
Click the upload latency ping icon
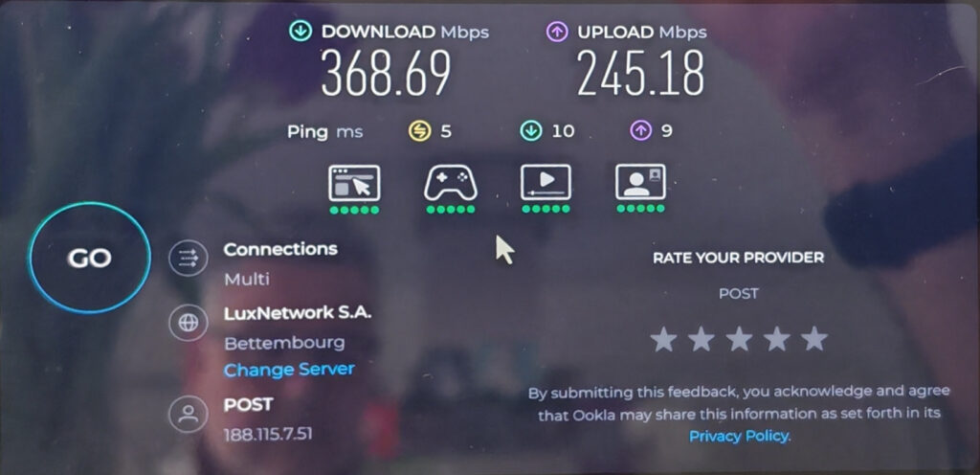coord(641,131)
